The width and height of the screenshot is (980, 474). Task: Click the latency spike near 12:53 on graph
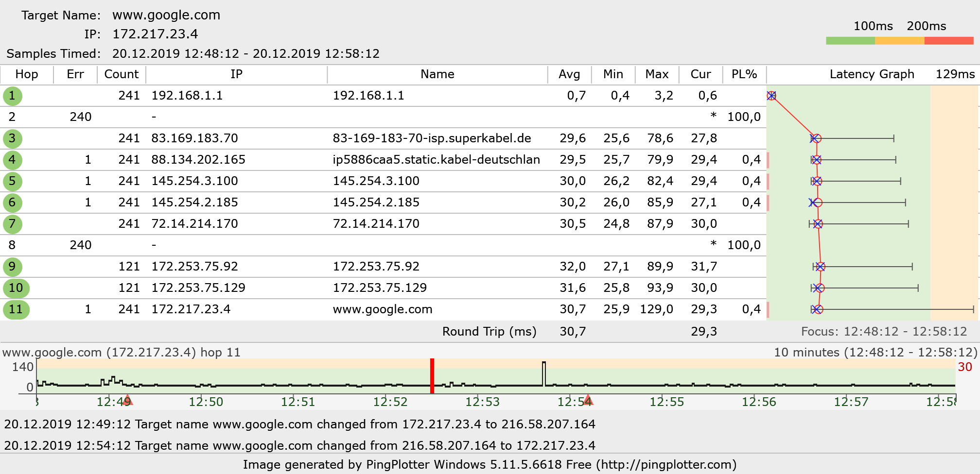click(544, 373)
